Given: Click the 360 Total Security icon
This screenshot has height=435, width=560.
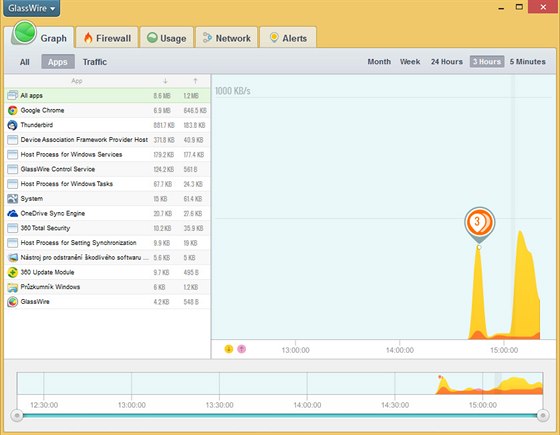Looking at the screenshot, I should [x=12, y=228].
